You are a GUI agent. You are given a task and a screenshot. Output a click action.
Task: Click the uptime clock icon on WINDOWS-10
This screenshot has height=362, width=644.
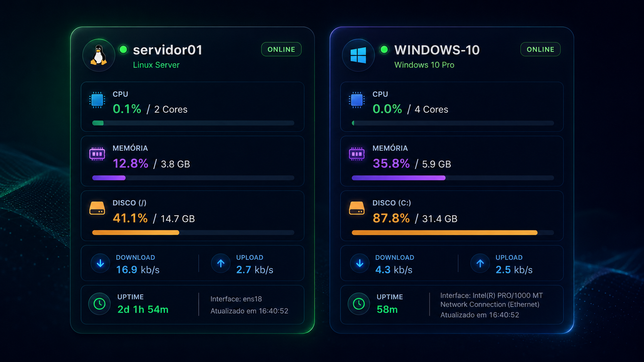pyautogui.click(x=359, y=304)
